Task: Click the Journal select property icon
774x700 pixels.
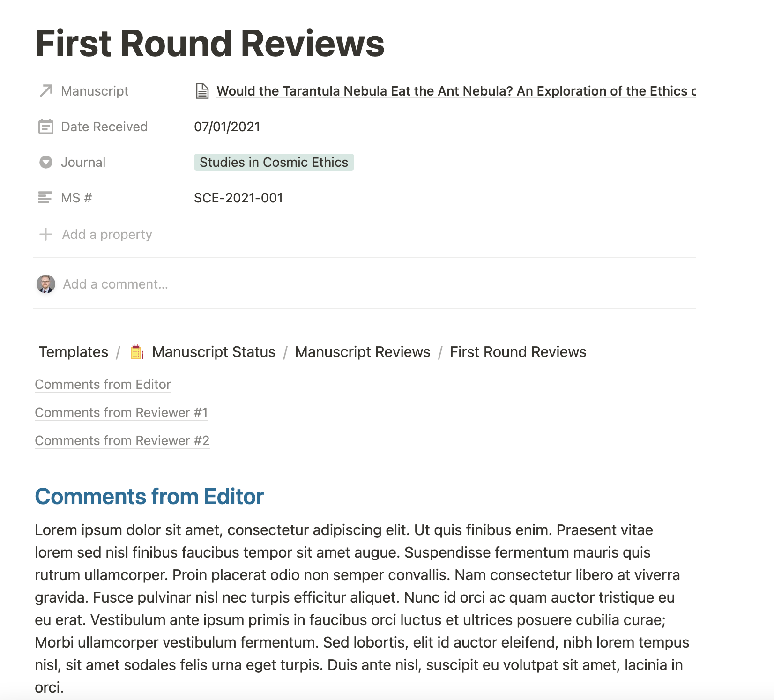Action: pyautogui.click(x=46, y=162)
